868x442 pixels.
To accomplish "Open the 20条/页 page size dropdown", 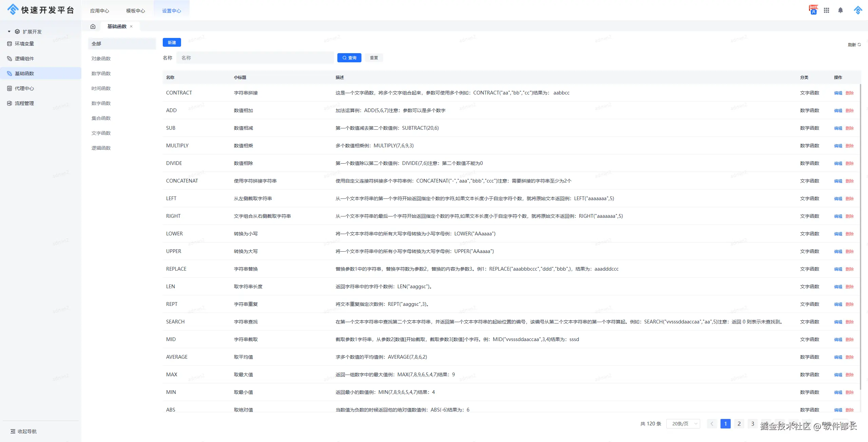I will coord(683,424).
